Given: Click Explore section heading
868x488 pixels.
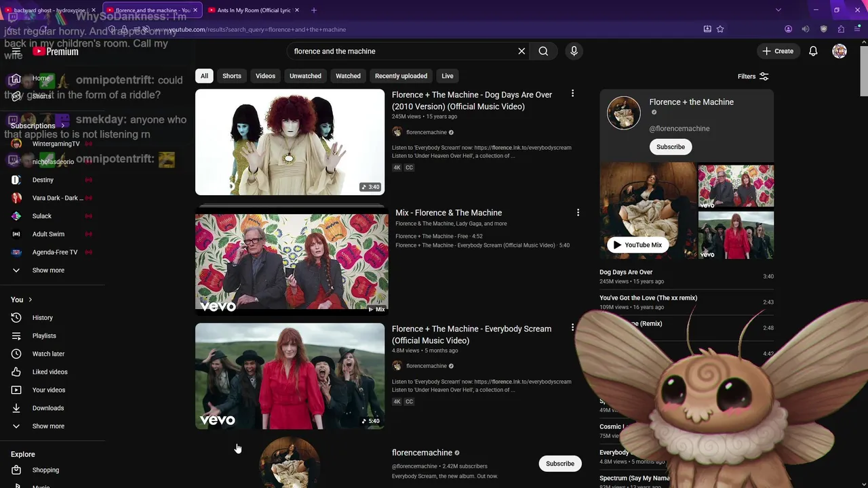Looking at the screenshot, I should [23, 454].
